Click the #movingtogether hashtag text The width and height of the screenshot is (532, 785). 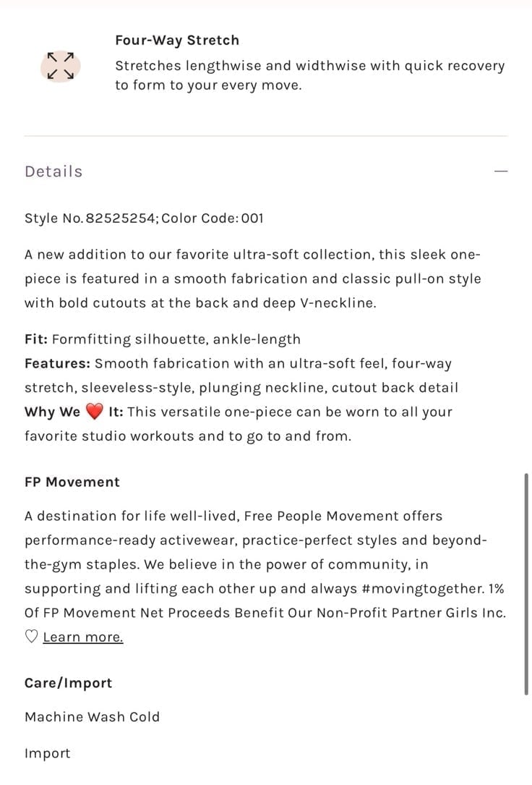423,589
